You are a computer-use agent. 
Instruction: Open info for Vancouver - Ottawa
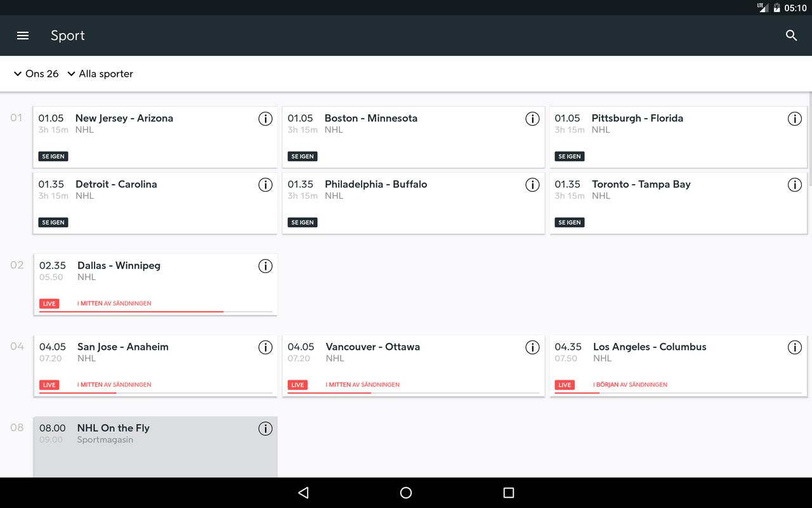[x=532, y=347]
